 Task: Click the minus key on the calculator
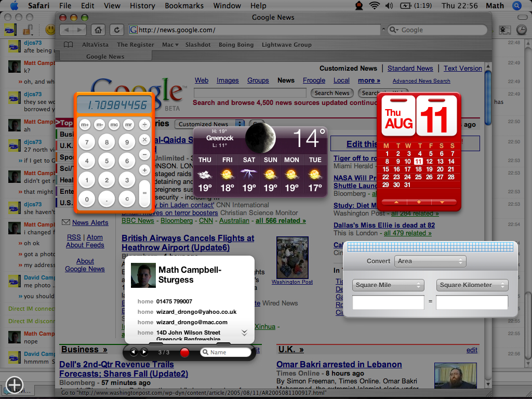144,155
